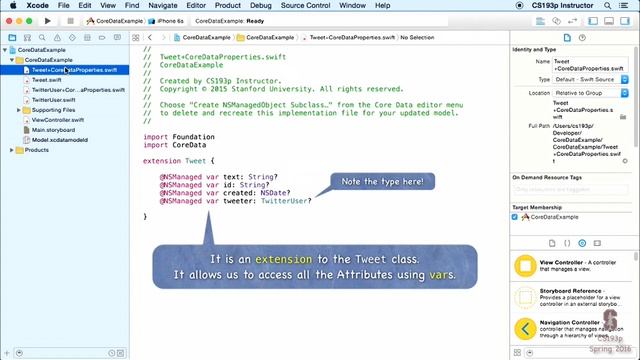Select TwitterUser.swift file
Viewport: 640px width, 360px height.
53,100
